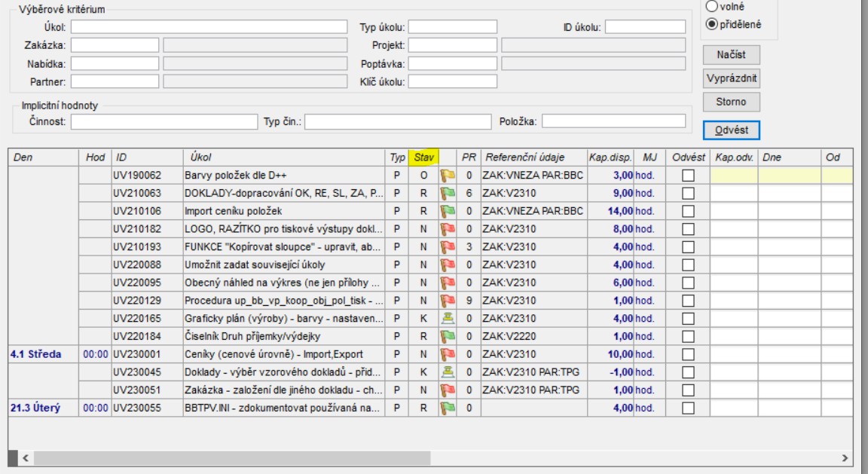Image resolution: width=868 pixels, height=474 pixels.
Task: Click the Načíst button
Action: 732,55
